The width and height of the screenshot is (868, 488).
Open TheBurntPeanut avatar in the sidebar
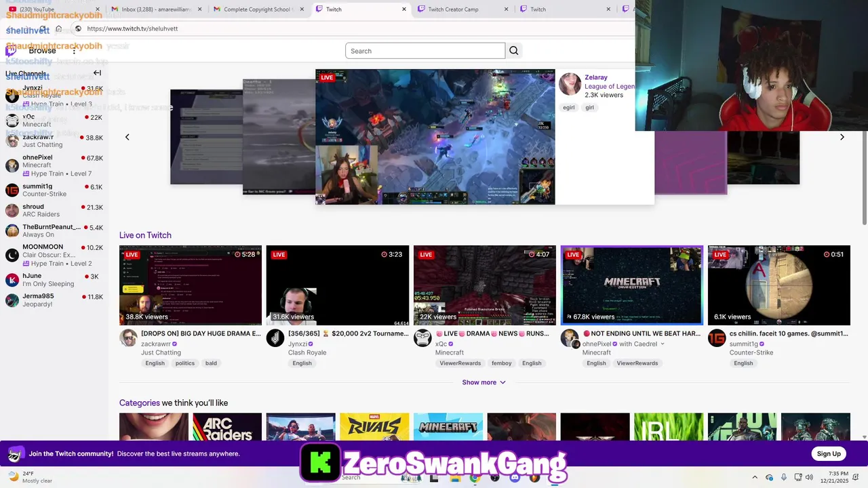point(12,231)
